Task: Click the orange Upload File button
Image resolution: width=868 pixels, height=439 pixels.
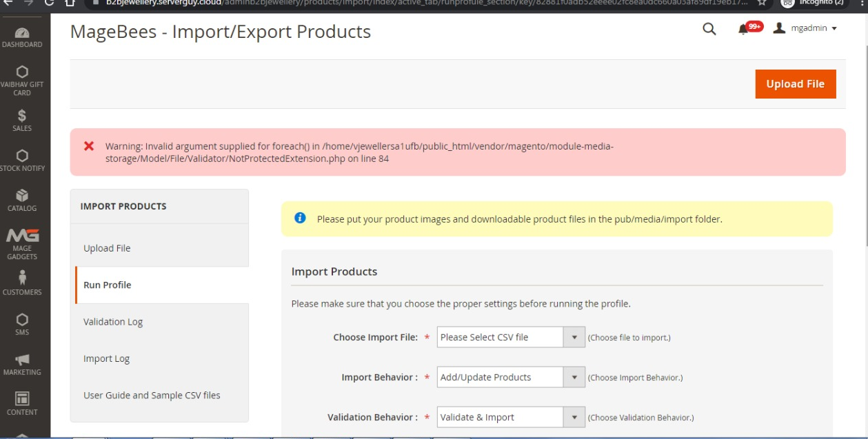Action: (x=796, y=84)
